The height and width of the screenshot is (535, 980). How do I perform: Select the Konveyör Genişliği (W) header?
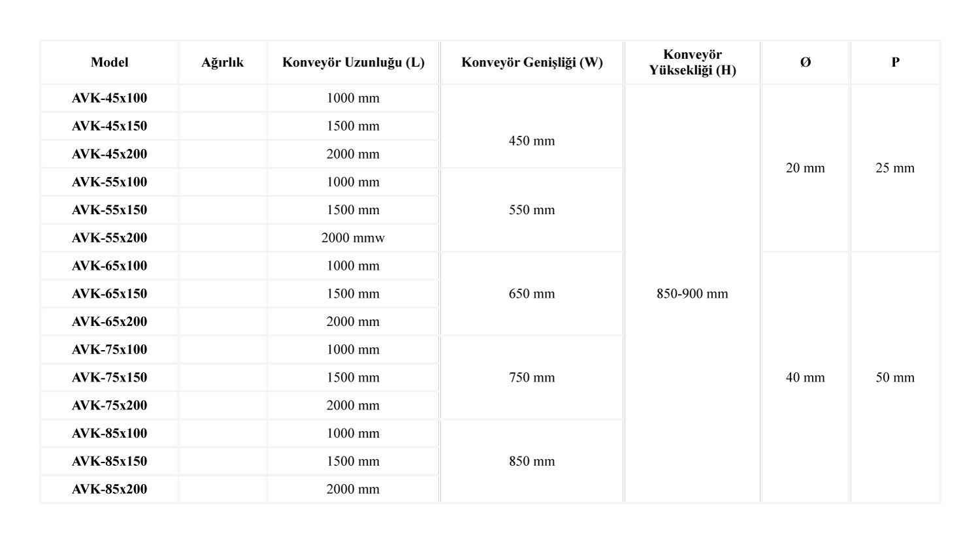point(532,62)
